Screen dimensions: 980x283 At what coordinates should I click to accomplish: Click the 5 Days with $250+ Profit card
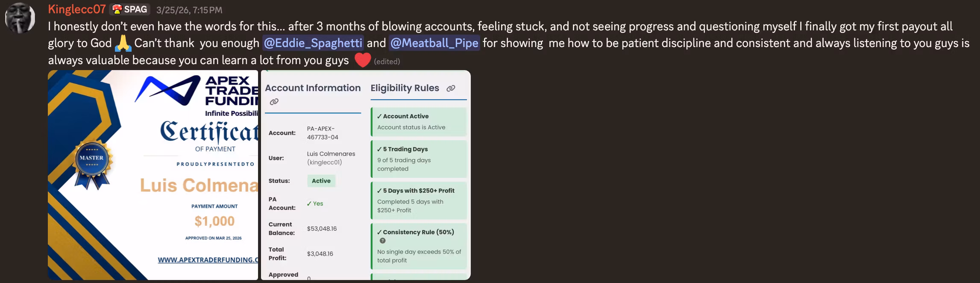click(x=419, y=200)
